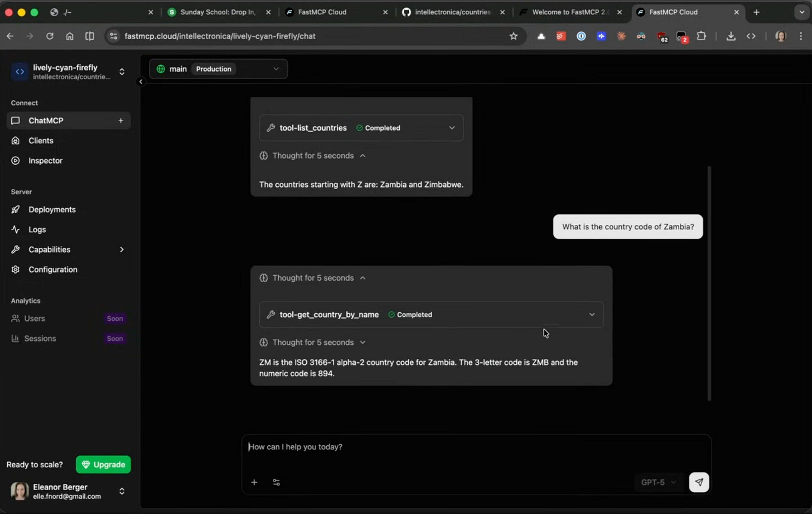
Task: Click the What is the country code of Zambia message
Action: (x=628, y=227)
